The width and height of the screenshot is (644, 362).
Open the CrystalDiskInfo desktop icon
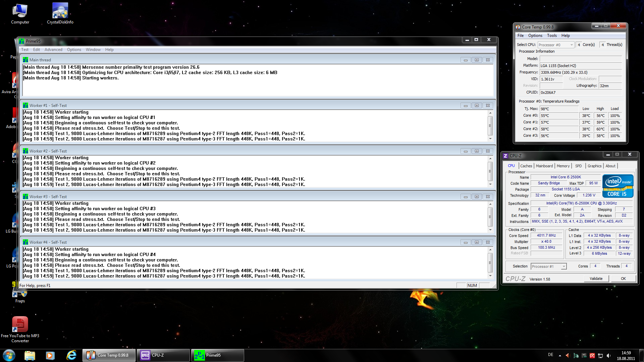(x=60, y=11)
